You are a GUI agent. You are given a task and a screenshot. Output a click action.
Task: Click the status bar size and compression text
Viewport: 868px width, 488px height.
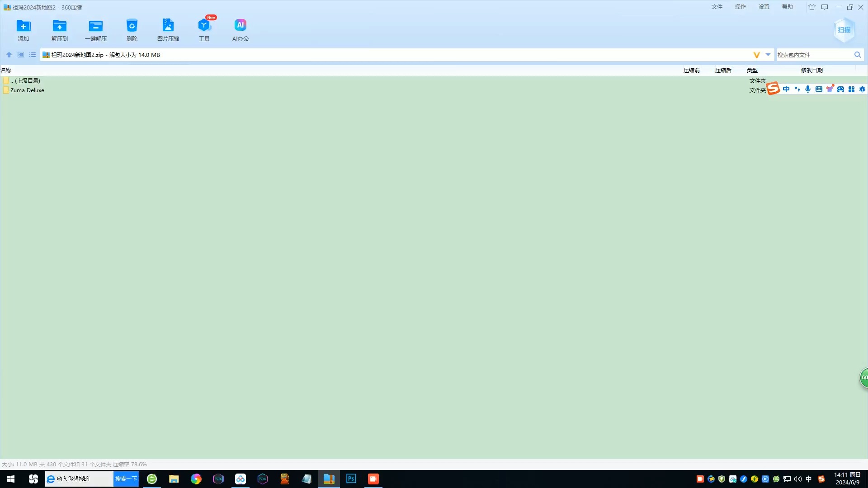pyautogui.click(x=74, y=464)
